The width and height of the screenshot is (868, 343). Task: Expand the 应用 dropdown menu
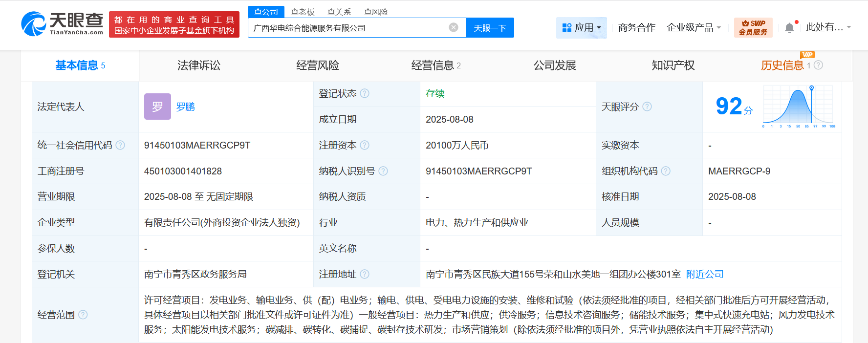pos(581,28)
